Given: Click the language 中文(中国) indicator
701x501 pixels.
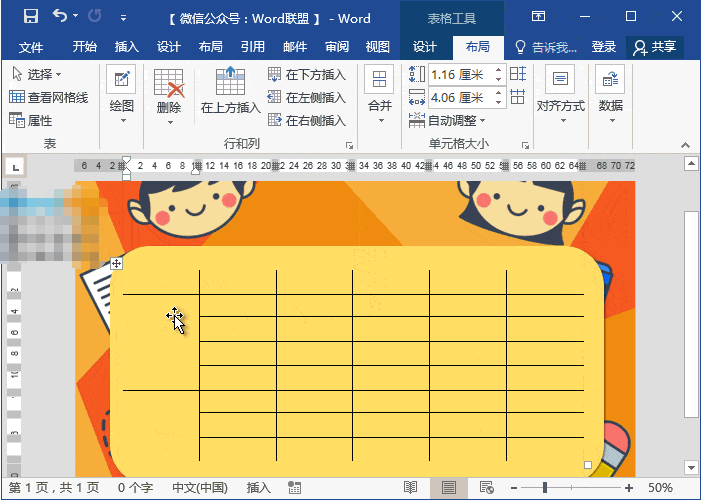Looking at the screenshot, I should pyautogui.click(x=200, y=488).
